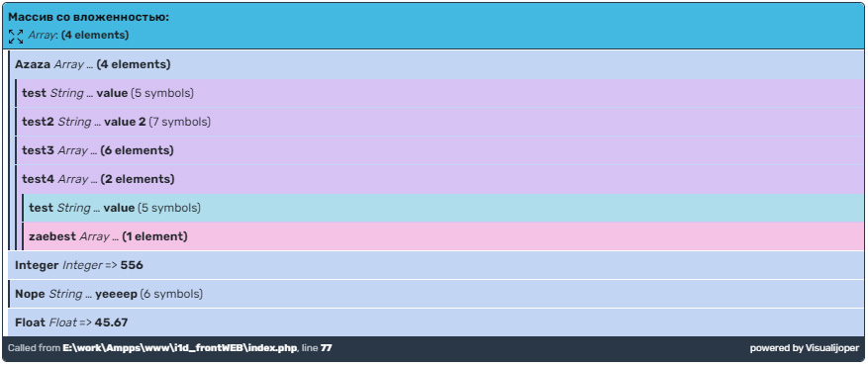
Task: Collapse the Azaza array row
Action: click(x=436, y=64)
